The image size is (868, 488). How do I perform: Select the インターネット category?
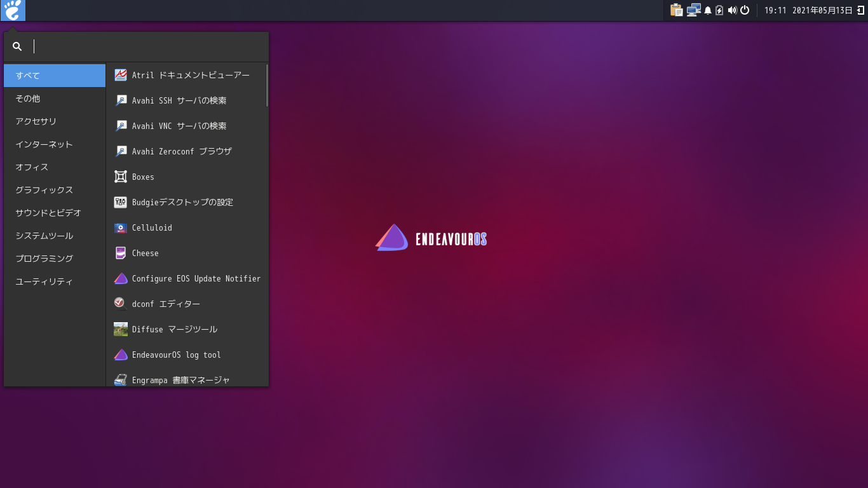pos(55,144)
